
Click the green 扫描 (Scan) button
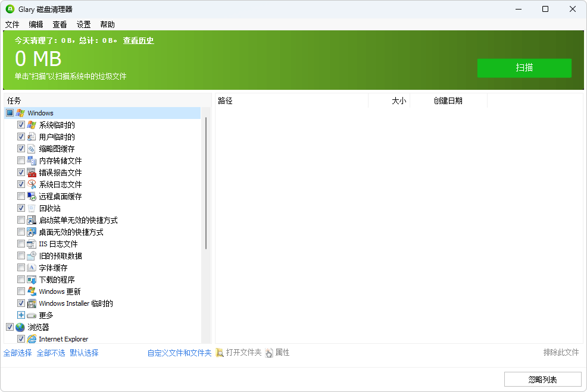(x=524, y=68)
